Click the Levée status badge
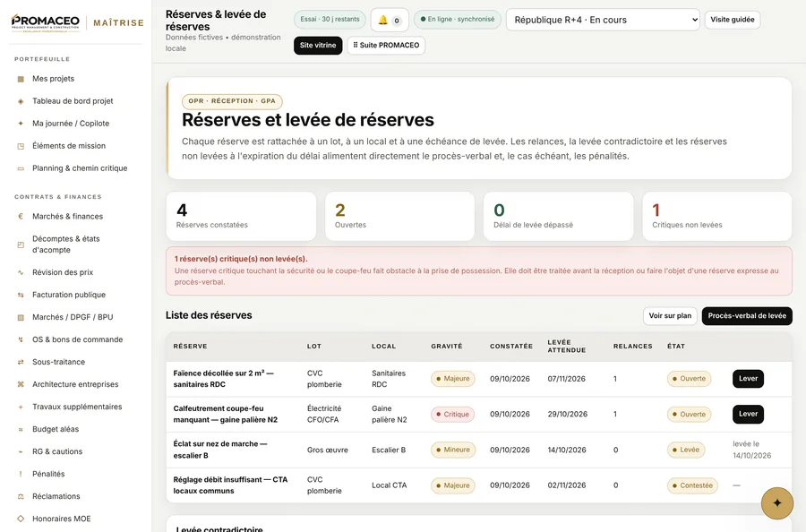This screenshot has height=532, width=806. tap(686, 450)
